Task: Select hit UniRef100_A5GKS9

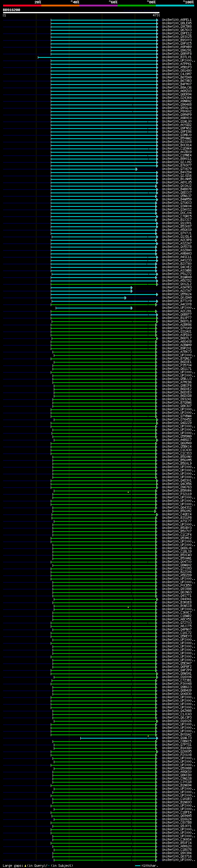Action: click(x=176, y=230)
